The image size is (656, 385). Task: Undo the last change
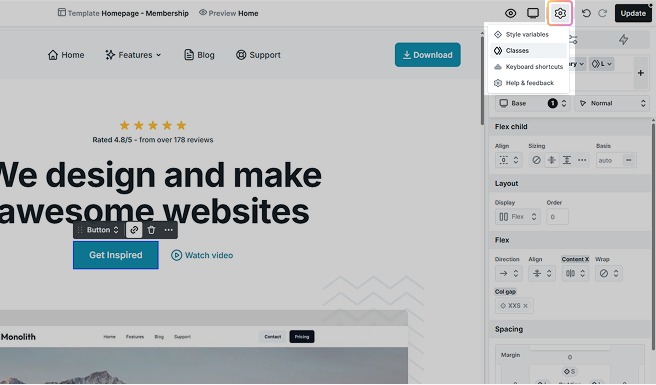coord(586,13)
